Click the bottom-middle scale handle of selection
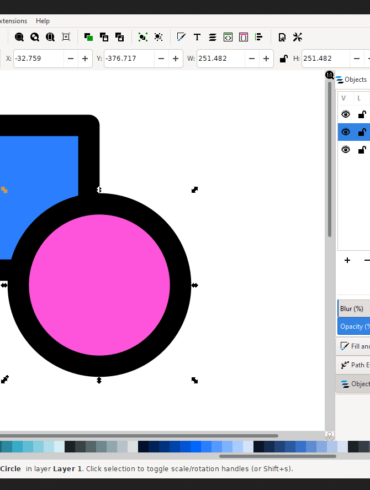 click(x=99, y=380)
